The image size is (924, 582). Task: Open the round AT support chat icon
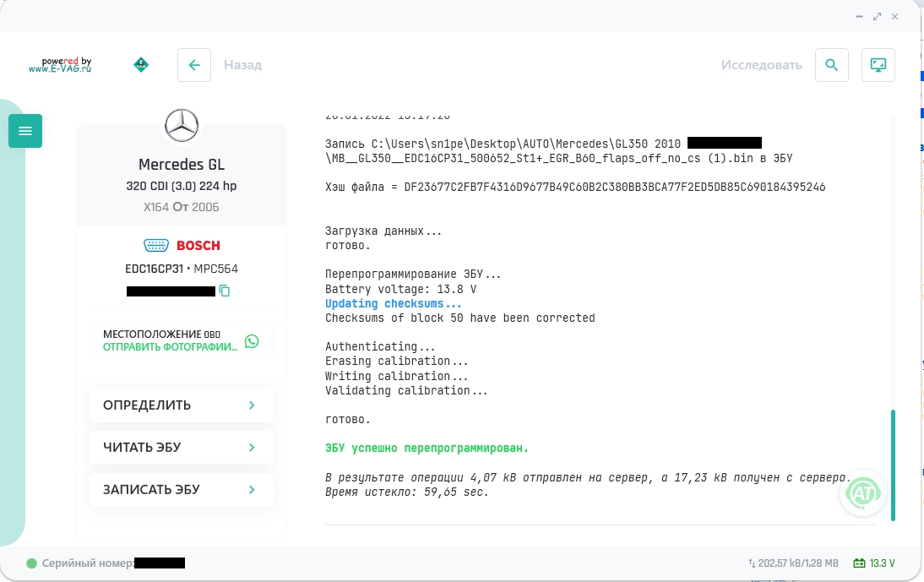862,493
